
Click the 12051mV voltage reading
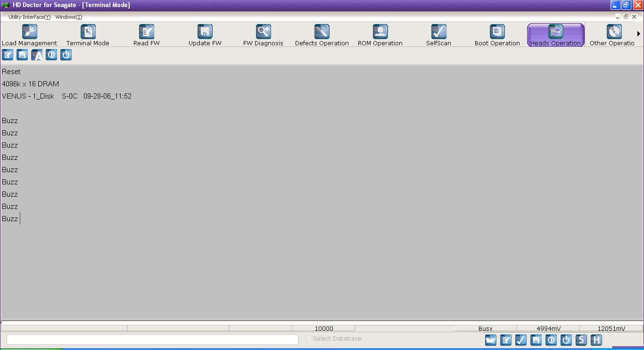pos(611,328)
